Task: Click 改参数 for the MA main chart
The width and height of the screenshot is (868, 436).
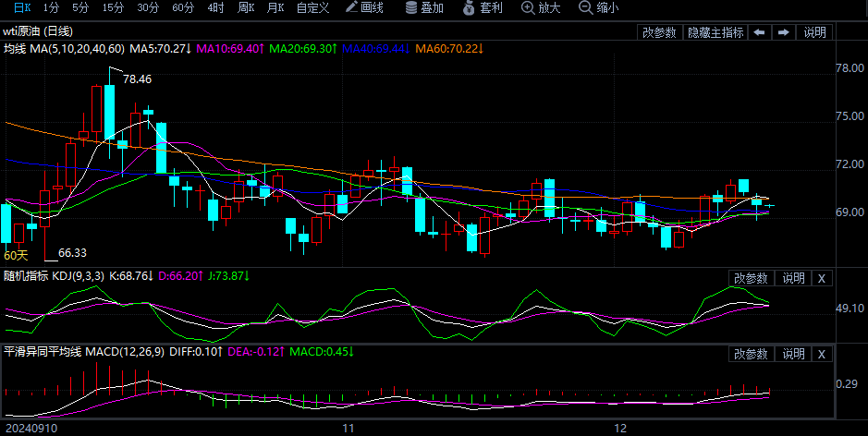Action: pyautogui.click(x=660, y=32)
